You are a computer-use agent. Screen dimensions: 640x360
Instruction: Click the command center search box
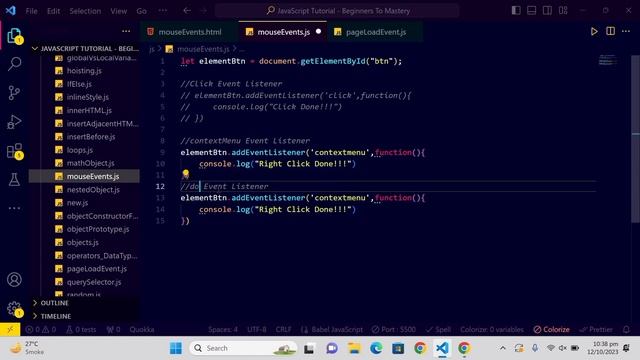(x=337, y=11)
